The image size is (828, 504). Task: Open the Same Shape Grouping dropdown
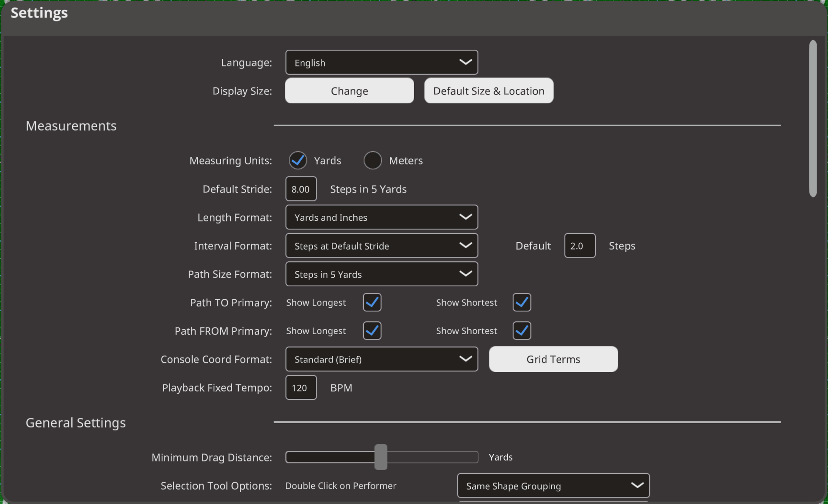(553, 486)
